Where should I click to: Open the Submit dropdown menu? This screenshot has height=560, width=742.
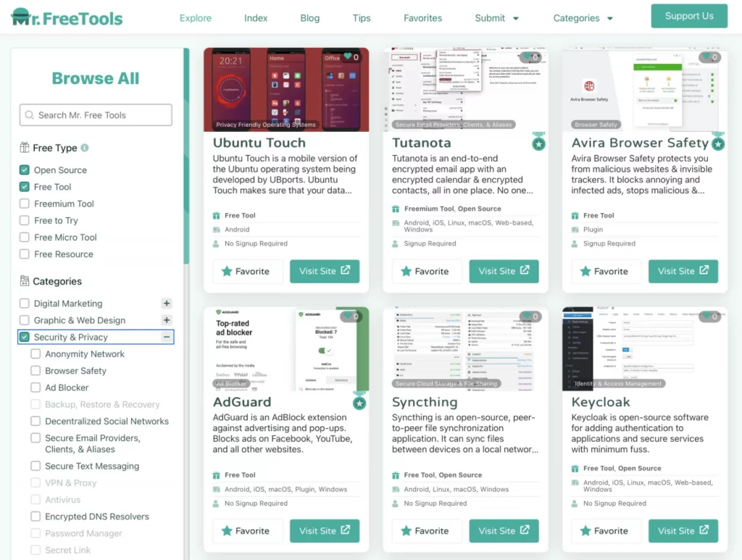pyautogui.click(x=497, y=18)
